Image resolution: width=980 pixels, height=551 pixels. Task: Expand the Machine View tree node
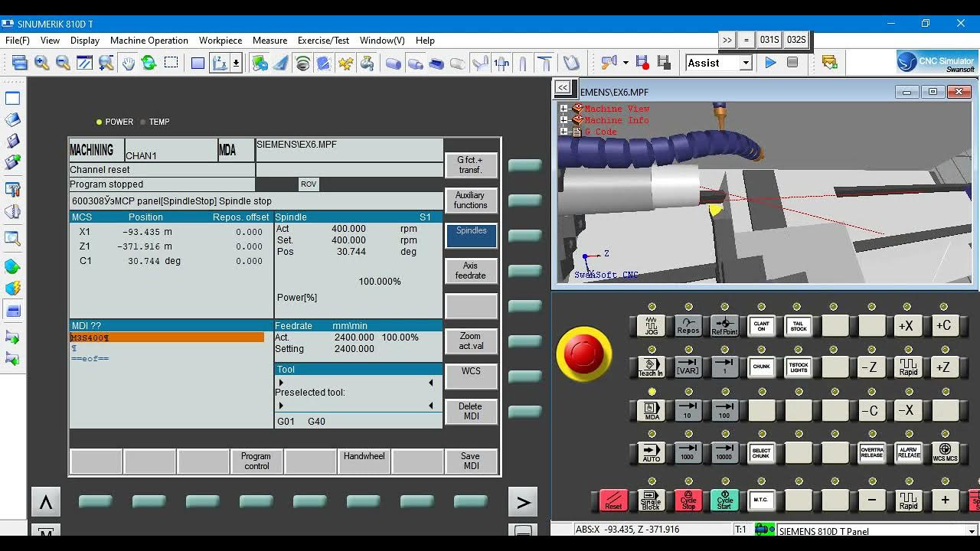(563, 109)
